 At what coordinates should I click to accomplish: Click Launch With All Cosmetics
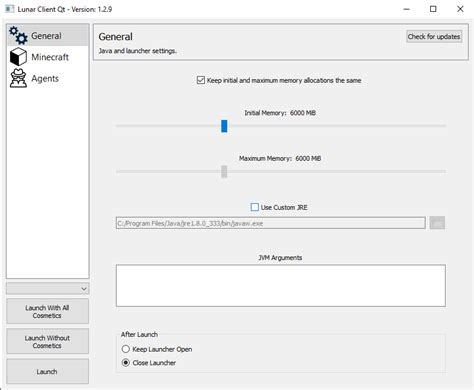coord(47,311)
